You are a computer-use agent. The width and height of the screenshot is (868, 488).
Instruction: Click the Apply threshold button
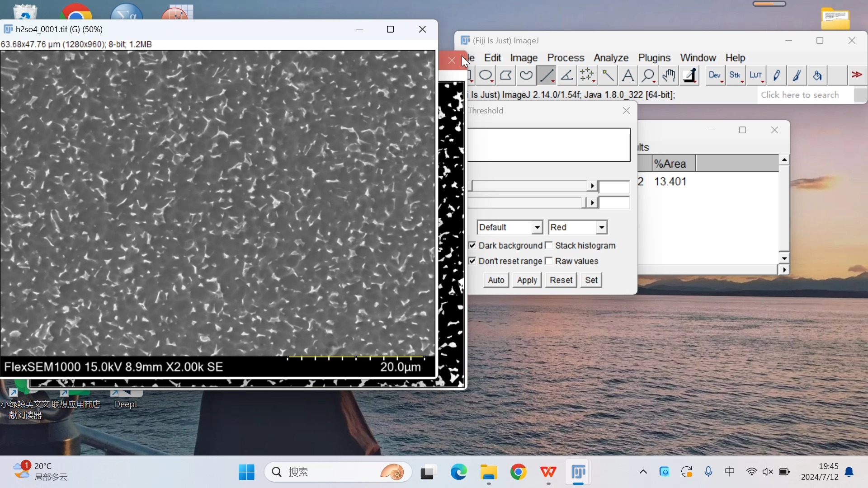pyautogui.click(x=527, y=280)
